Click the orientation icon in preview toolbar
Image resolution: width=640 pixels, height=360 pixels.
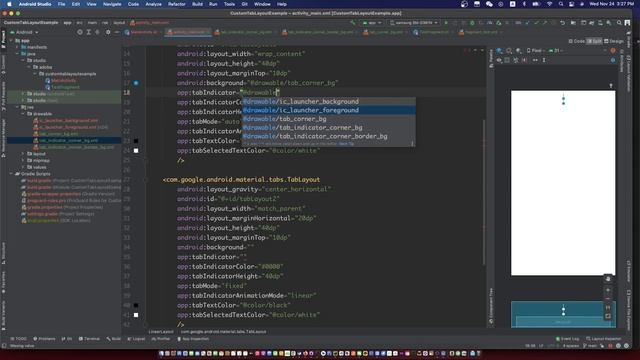tap(509, 51)
